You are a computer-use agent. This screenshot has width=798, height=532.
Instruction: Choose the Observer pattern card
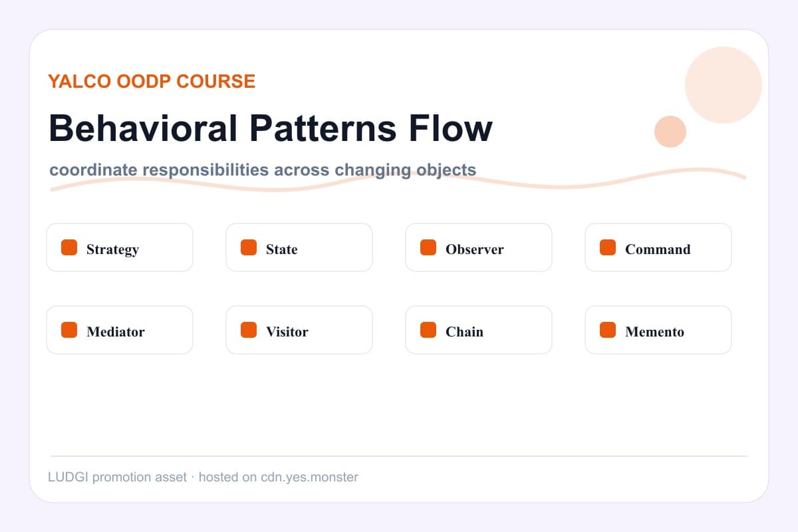tap(479, 247)
